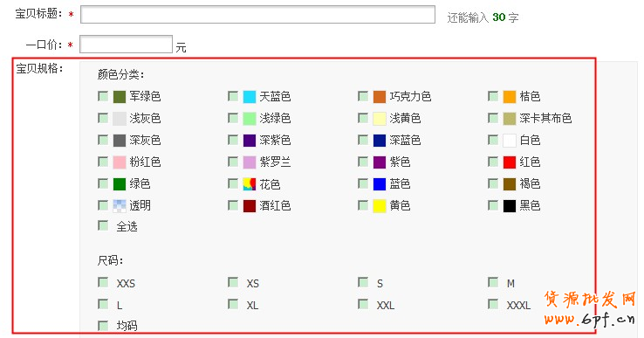Image resolution: width=644 pixels, height=338 pixels.
Task: Tick the 天蓝色 checkbox
Action: tap(233, 96)
